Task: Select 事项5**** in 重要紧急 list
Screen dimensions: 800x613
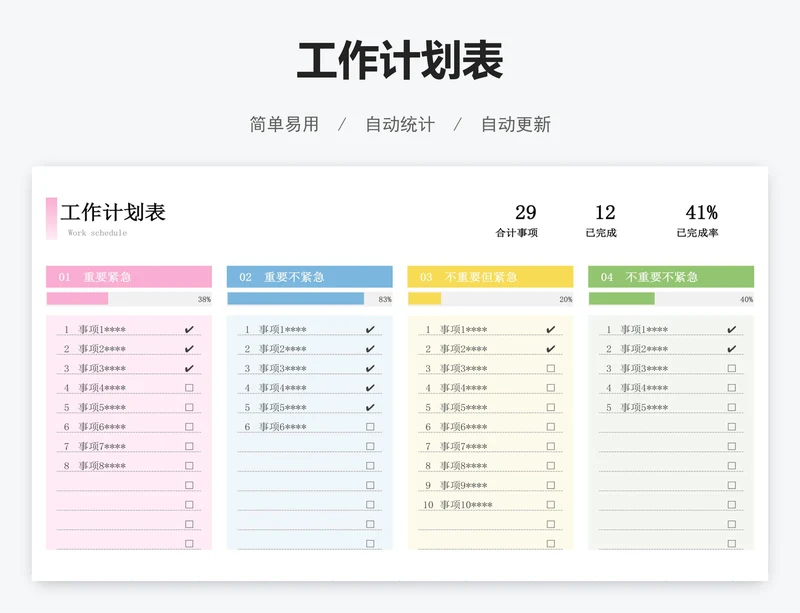Action: pyautogui.click(x=102, y=407)
